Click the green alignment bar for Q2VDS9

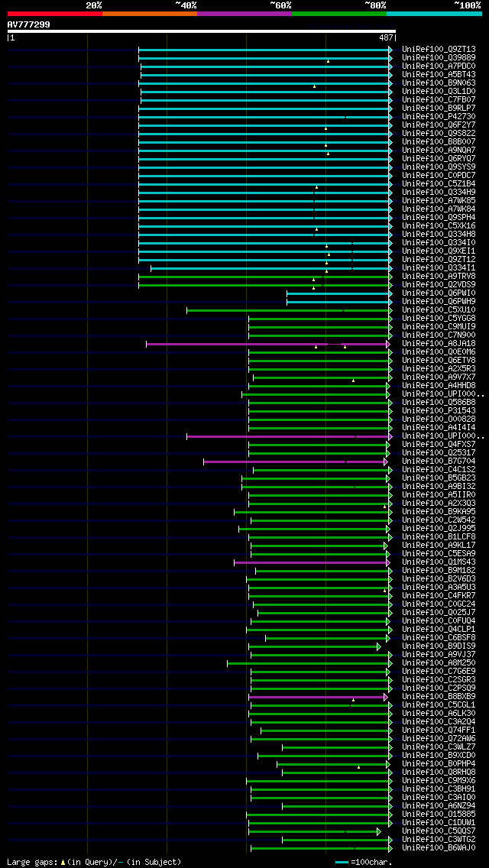[265, 285]
